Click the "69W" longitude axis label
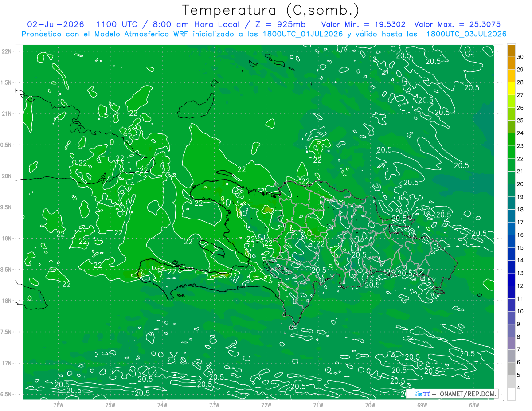 click(x=422, y=404)
